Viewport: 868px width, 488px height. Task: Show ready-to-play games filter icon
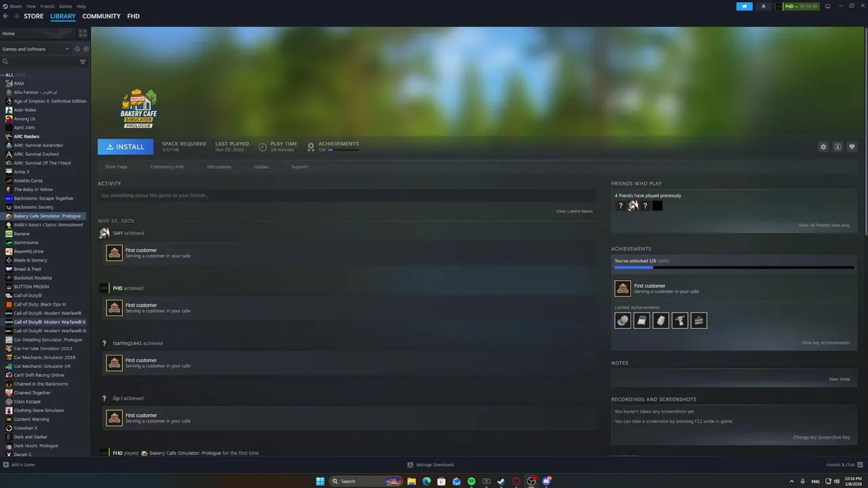[x=85, y=49]
